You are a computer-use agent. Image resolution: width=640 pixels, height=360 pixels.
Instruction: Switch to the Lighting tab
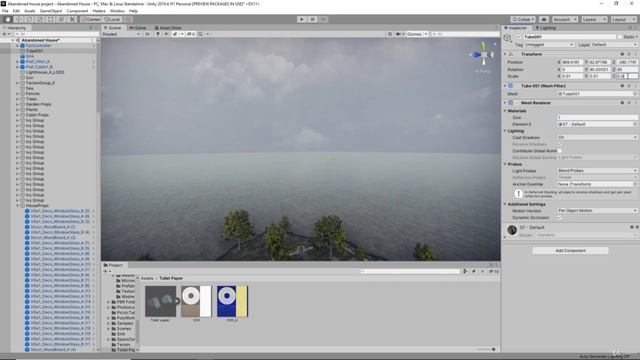pyautogui.click(x=546, y=28)
